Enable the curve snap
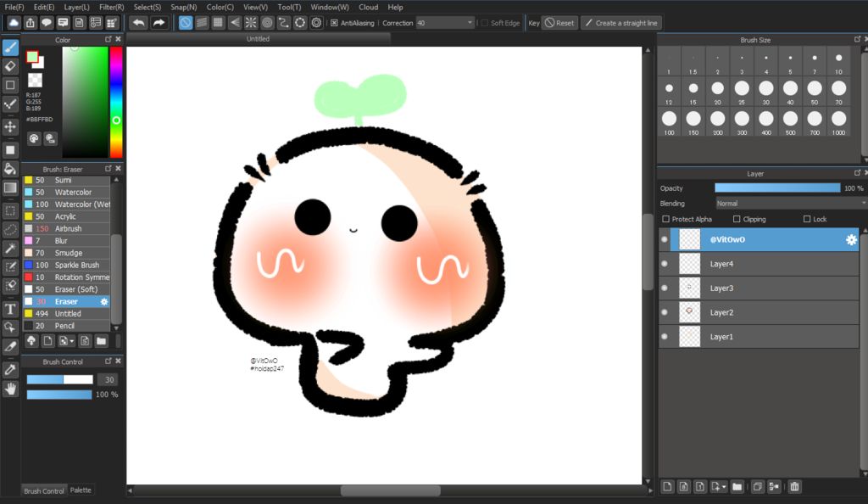Image resolution: width=868 pixels, height=504 pixels. (283, 23)
